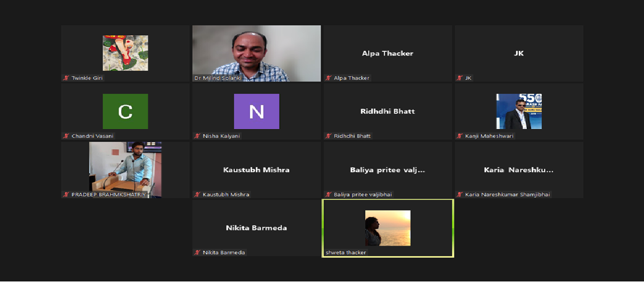Click the Dr Milind Solanki name label
Viewport: 644px width, 288px height.
pos(217,78)
